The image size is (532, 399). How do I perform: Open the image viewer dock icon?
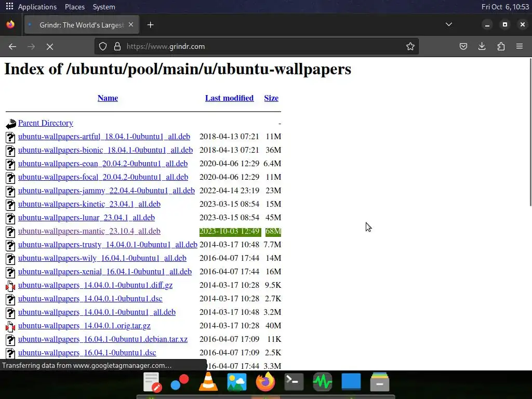tap(236, 382)
